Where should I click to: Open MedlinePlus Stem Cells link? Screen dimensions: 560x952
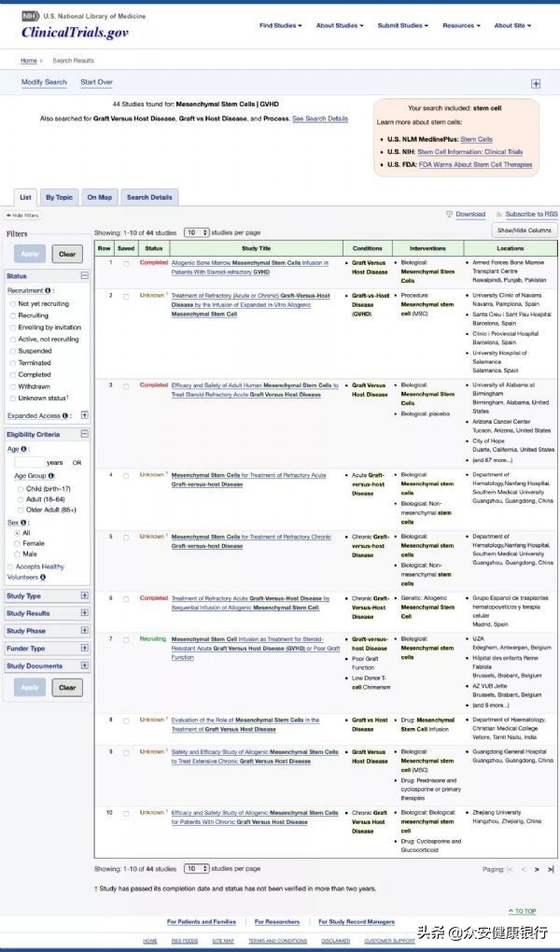[x=476, y=140]
